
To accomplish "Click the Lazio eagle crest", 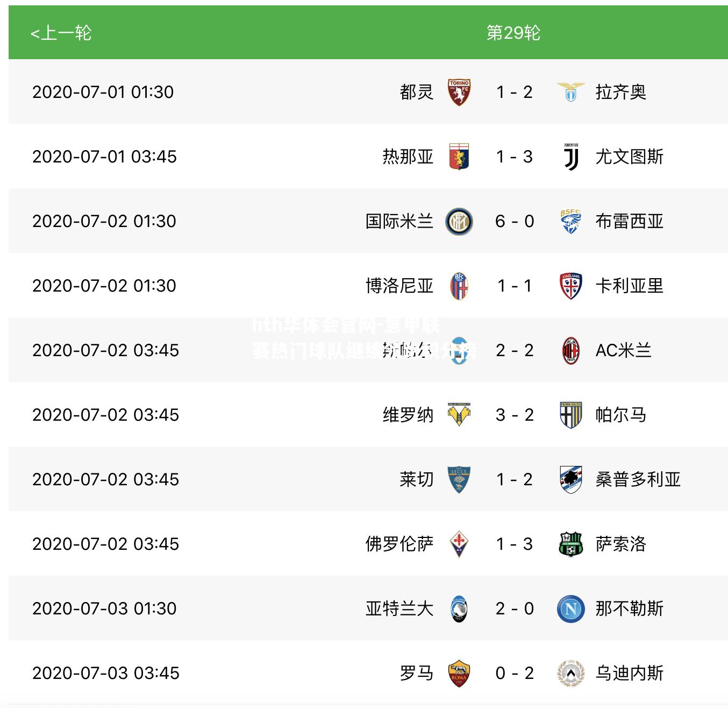I will coord(570,92).
